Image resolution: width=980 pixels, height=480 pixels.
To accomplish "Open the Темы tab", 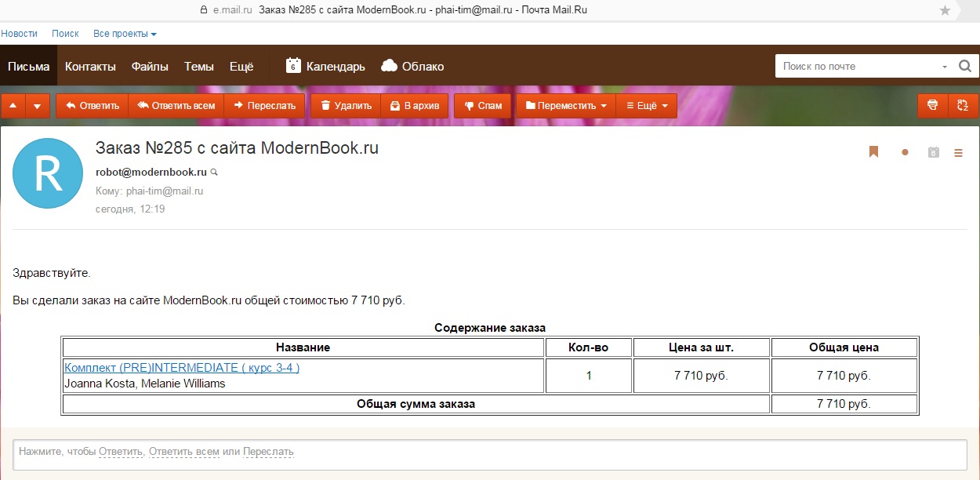I will [199, 67].
